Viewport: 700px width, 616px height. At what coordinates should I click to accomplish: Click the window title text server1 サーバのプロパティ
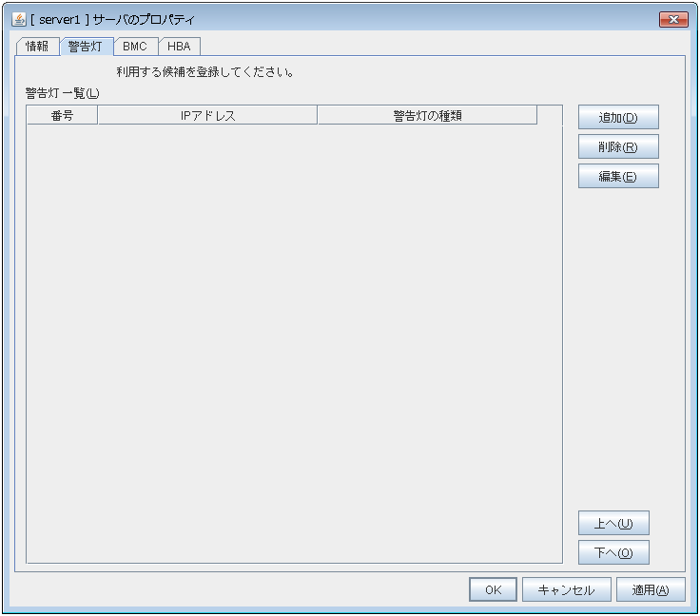tap(113, 19)
